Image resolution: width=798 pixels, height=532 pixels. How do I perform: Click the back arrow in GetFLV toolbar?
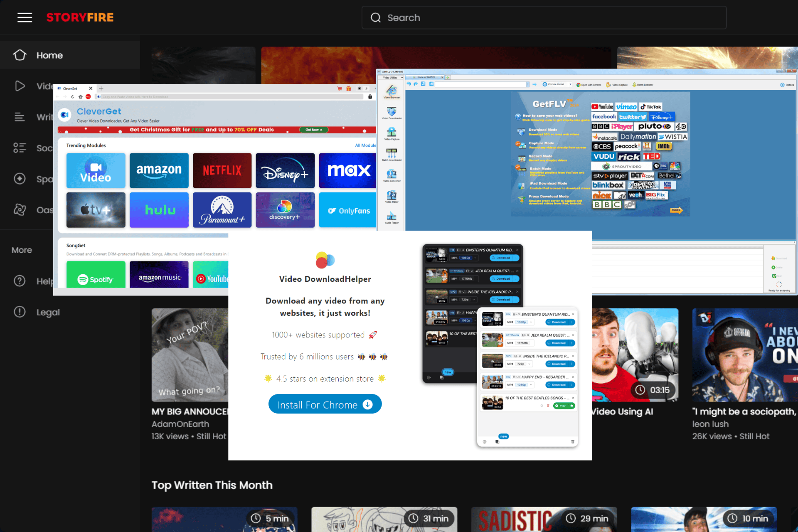point(409,84)
